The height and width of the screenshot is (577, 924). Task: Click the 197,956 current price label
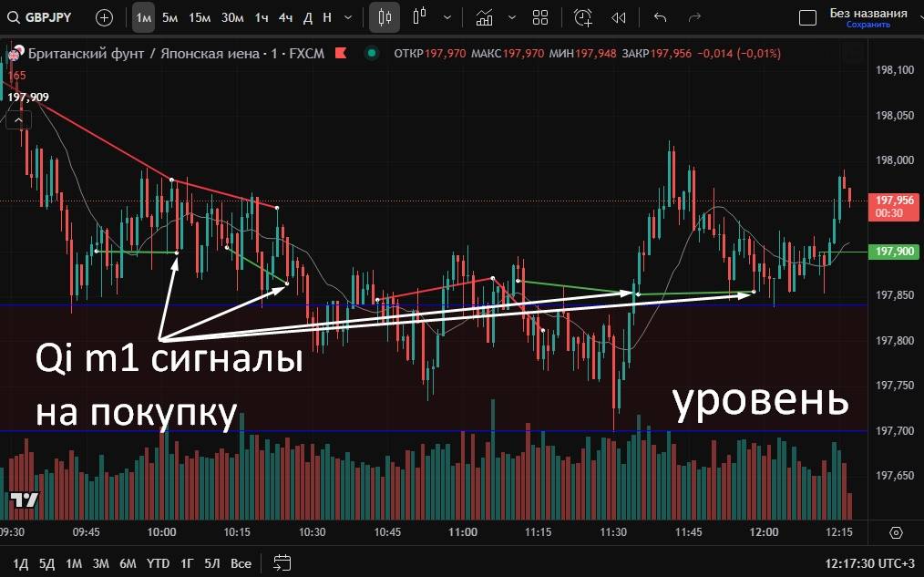[x=893, y=206]
